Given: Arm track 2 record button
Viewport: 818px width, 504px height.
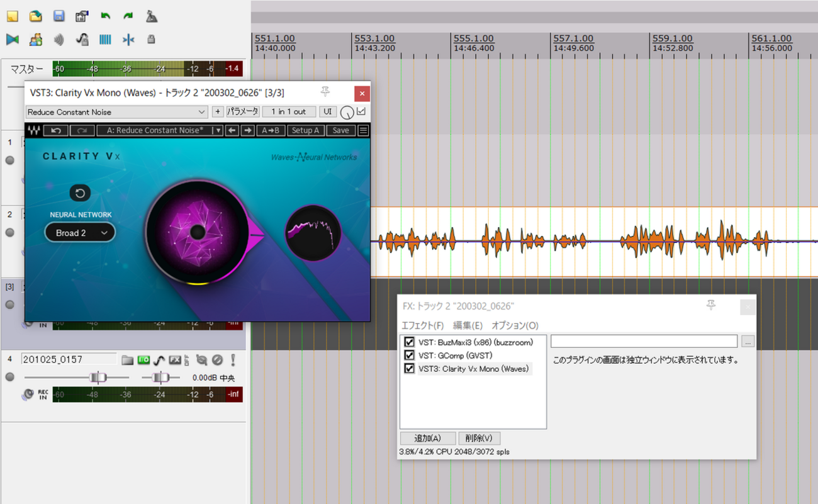Looking at the screenshot, I should point(9,232).
